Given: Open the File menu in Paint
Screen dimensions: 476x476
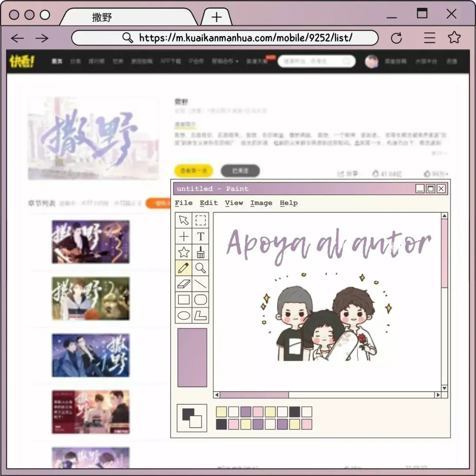Looking at the screenshot, I should pos(184,203).
